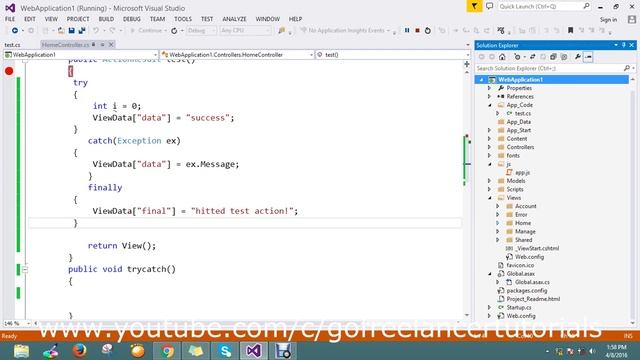Toggle bookmark icon in toolbar
Screen dimensions: 640x360
571,30
